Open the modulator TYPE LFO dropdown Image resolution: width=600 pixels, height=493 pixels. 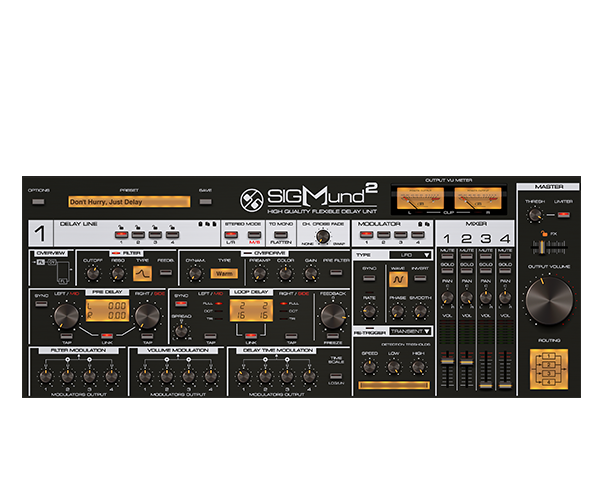tap(410, 255)
